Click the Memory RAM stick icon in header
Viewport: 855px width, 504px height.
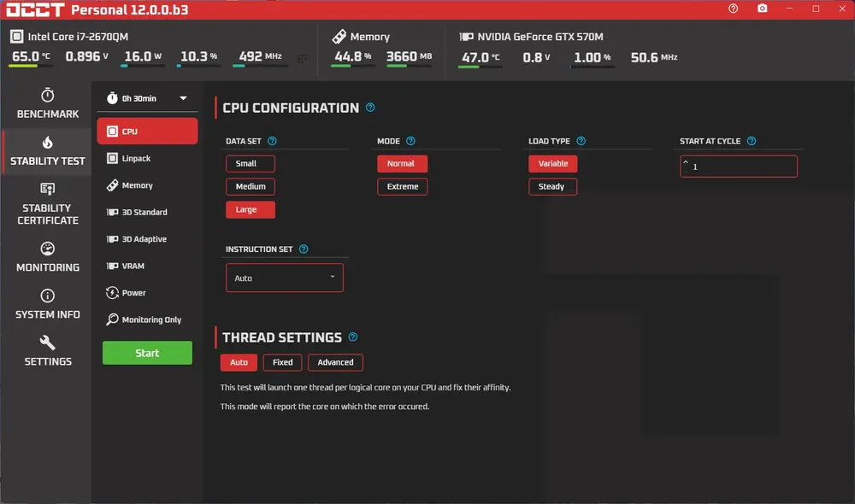(x=339, y=37)
